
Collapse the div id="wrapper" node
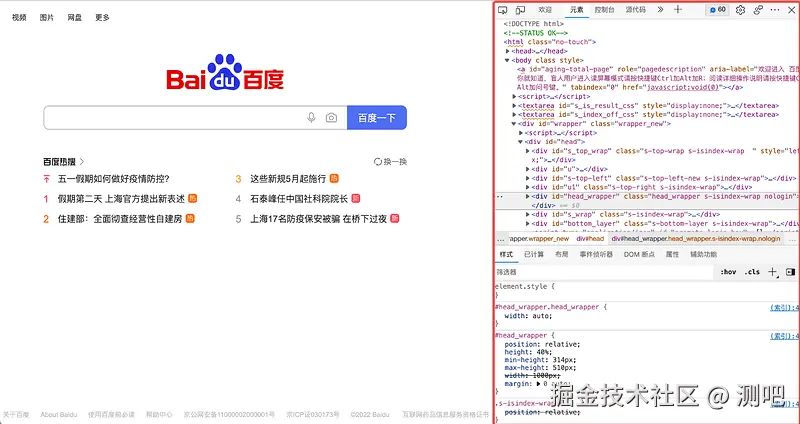click(514, 123)
